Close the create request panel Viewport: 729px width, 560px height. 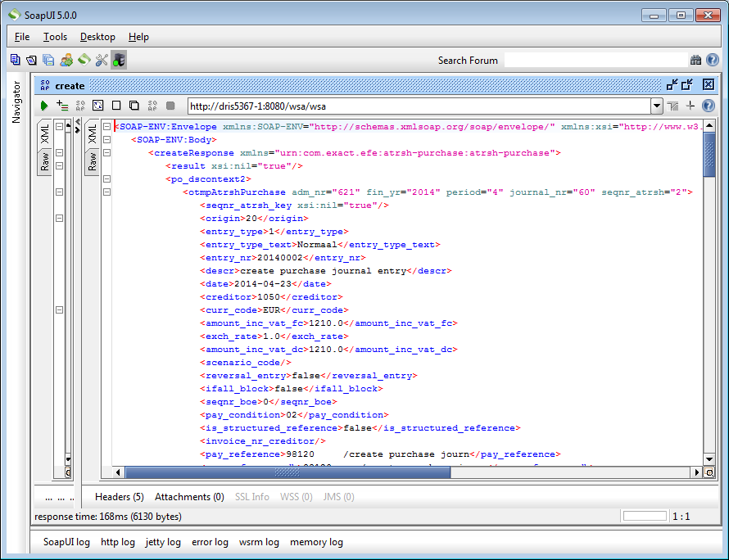pyautogui.click(x=708, y=84)
